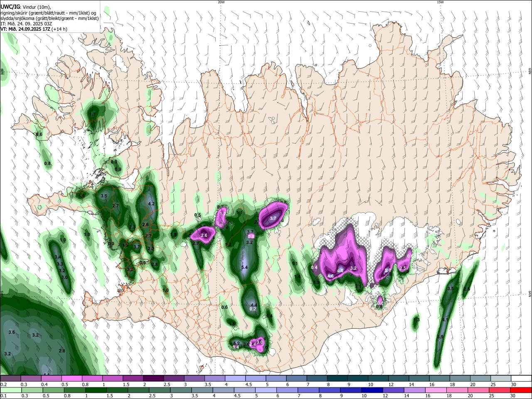Click the '20W' longitude label at top

(x=221, y=2)
